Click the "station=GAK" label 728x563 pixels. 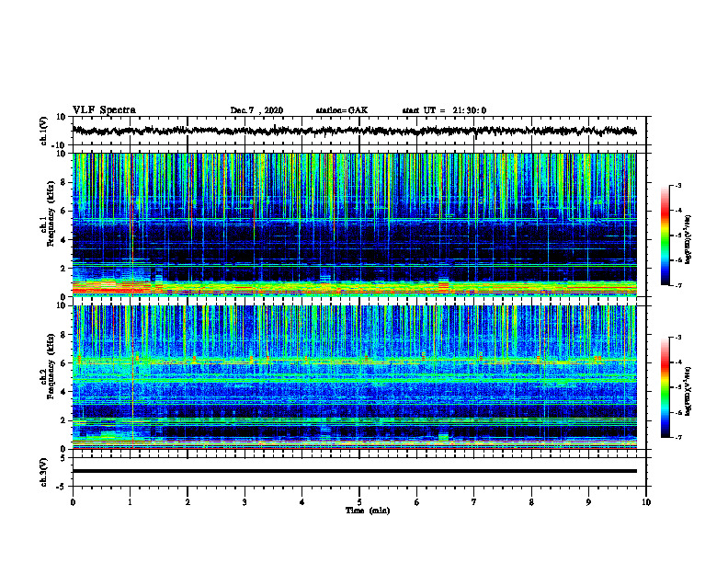(342, 110)
